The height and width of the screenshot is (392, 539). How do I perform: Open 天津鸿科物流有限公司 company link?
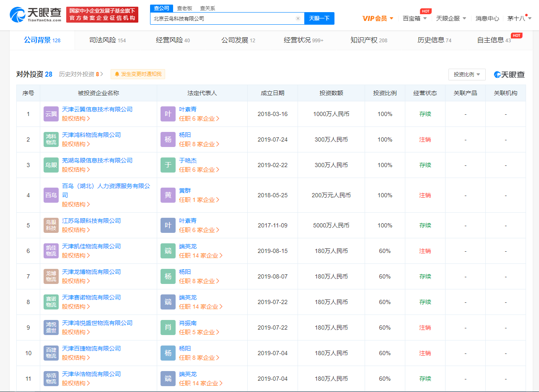[x=91, y=135]
